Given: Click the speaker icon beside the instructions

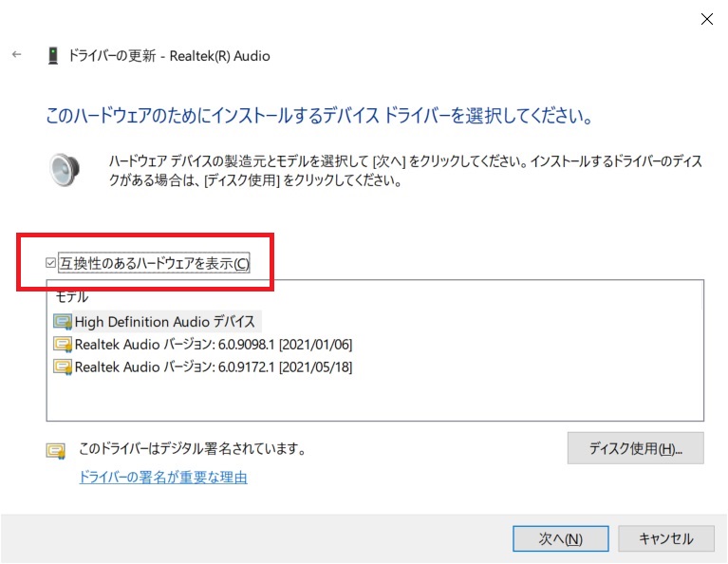Looking at the screenshot, I should click(x=65, y=170).
